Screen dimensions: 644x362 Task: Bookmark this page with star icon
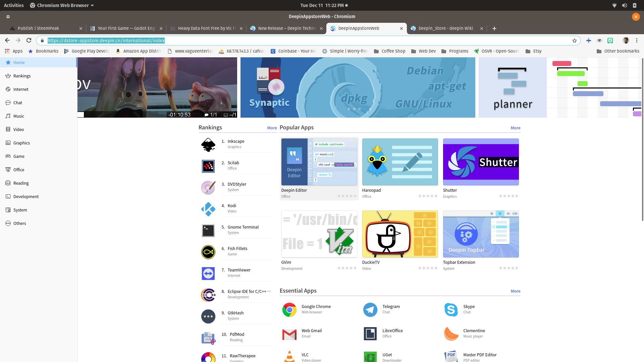click(574, 41)
